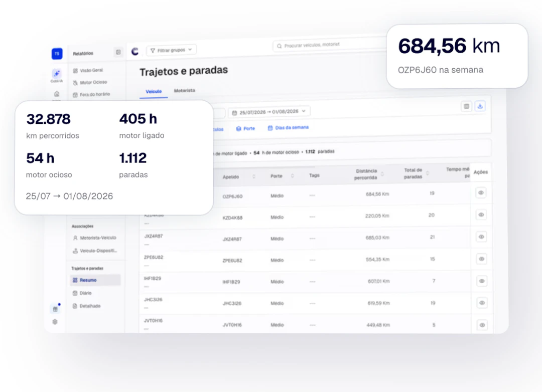Sort table by Apelido column arrows
542x392 pixels.
[x=254, y=176]
